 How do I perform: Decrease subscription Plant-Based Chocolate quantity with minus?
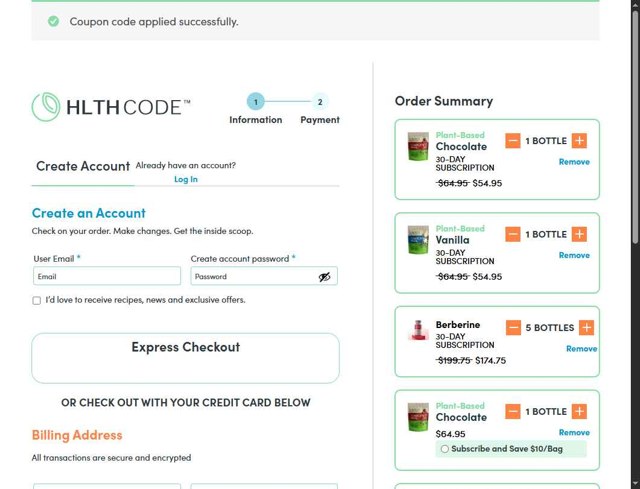[513, 141]
